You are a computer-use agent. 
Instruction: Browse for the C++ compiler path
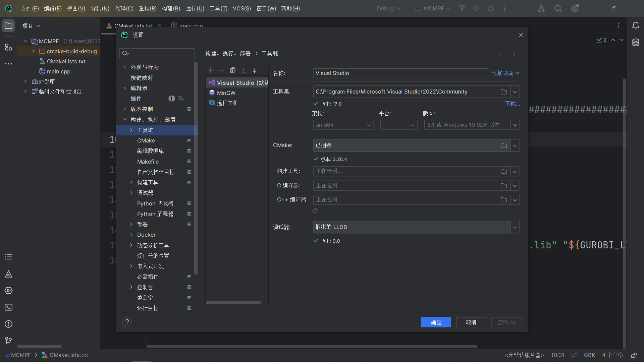[503, 200]
